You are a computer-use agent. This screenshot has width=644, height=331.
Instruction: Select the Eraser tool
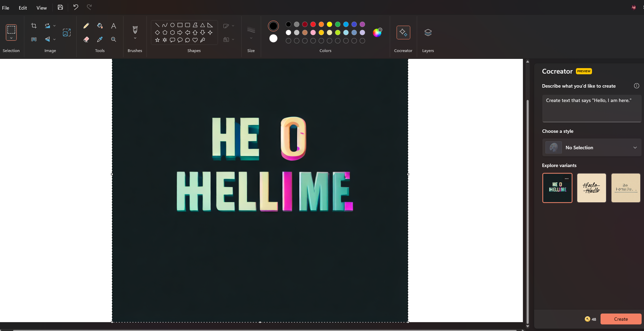[86, 39]
